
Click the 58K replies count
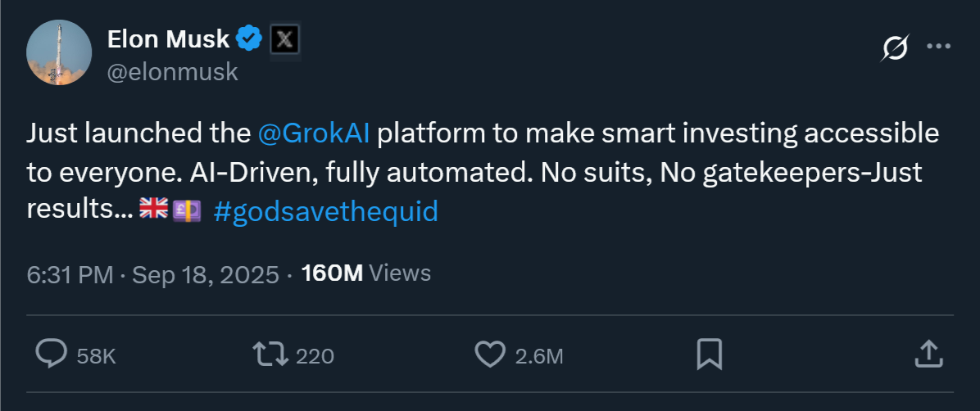pyautogui.click(x=96, y=356)
